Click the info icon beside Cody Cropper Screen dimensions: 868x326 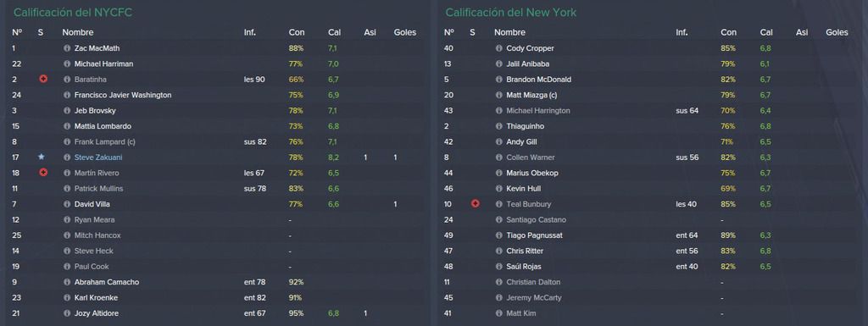[x=498, y=48]
